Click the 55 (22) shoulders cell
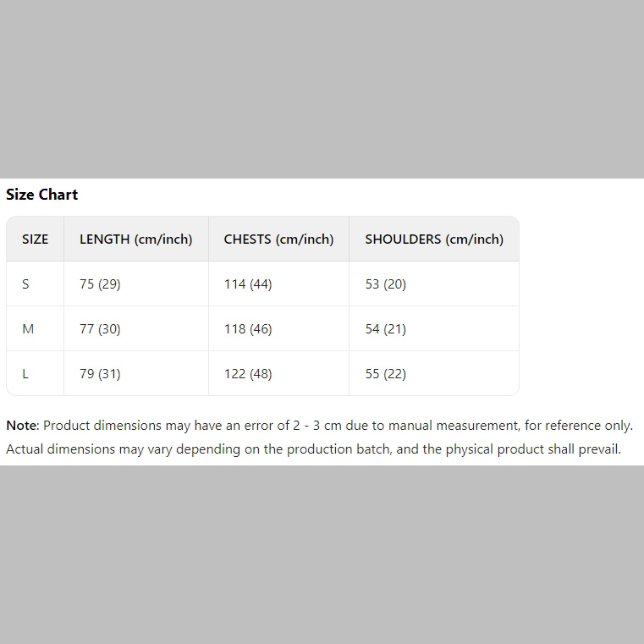Image resolution: width=644 pixels, height=644 pixels. pos(386,374)
